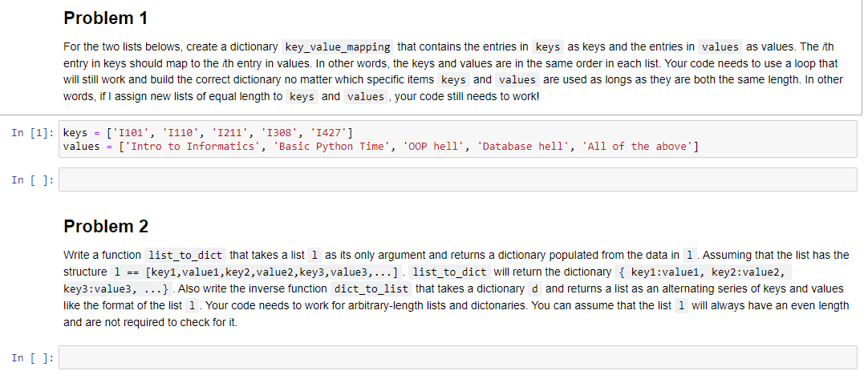The image size is (868, 391).
Task: Click the string 'Basic Python Time'
Action: point(332,147)
